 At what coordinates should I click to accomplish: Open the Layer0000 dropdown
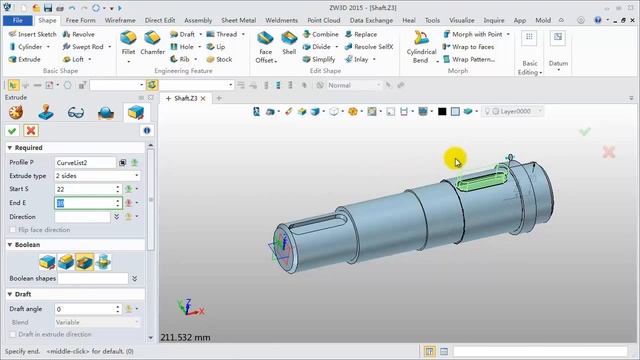click(513, 111)
